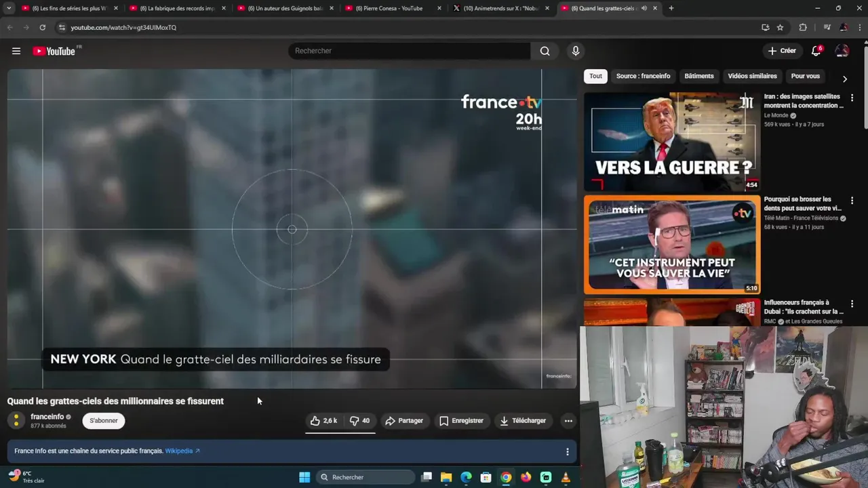The height and width of the screenshot is (488, 868).
Task: Open the Créer menu
Action: coord(782,51)
